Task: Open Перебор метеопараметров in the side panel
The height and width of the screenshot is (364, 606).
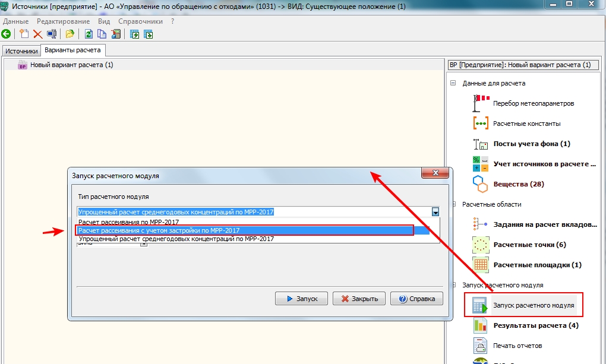Action: click(x=533, y=103)
